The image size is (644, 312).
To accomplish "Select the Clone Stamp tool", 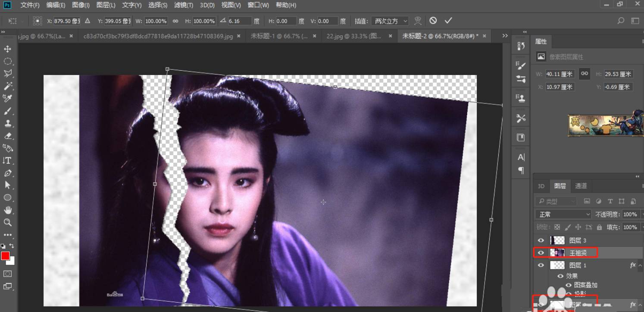I will click(x=7, y=123).
